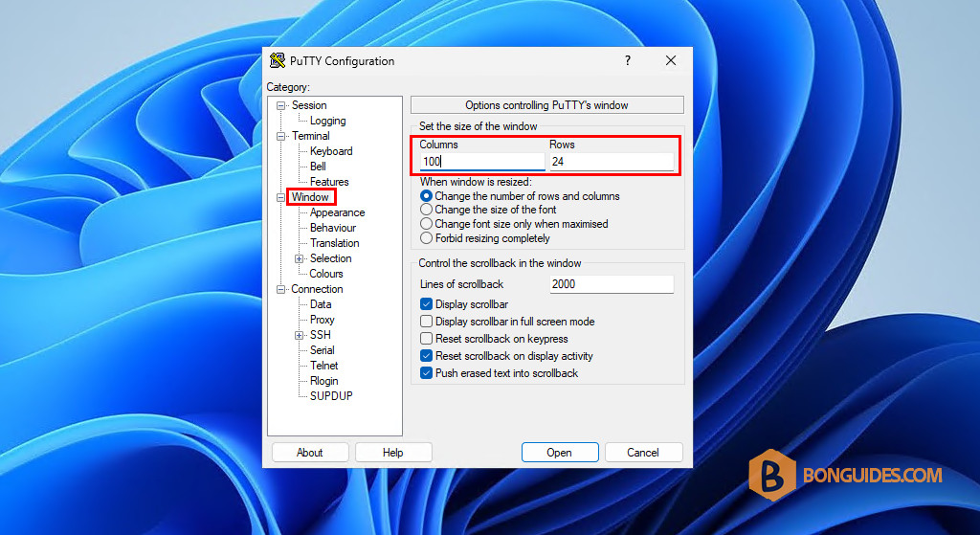Select Telnet in category tree
Viewport: 980px width, 535px height.
323,366
